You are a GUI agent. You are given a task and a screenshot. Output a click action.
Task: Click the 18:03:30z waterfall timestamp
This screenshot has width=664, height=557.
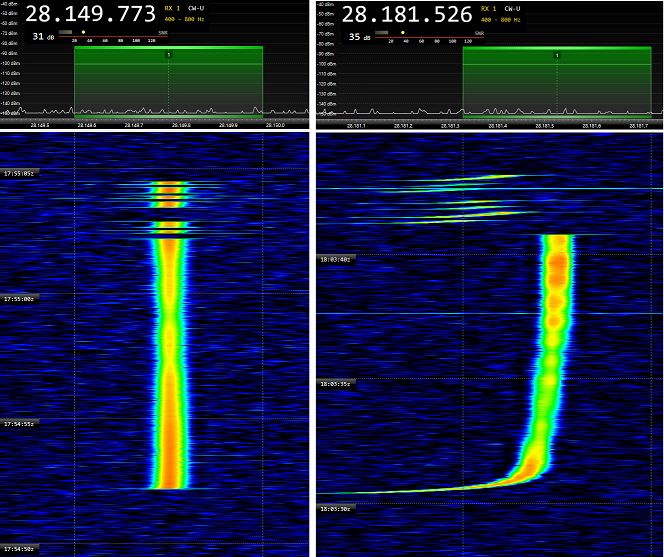(x=335, y=509)
